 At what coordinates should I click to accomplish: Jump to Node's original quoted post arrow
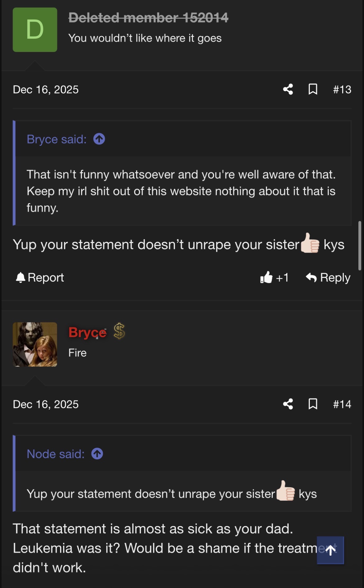click(97, 454)
